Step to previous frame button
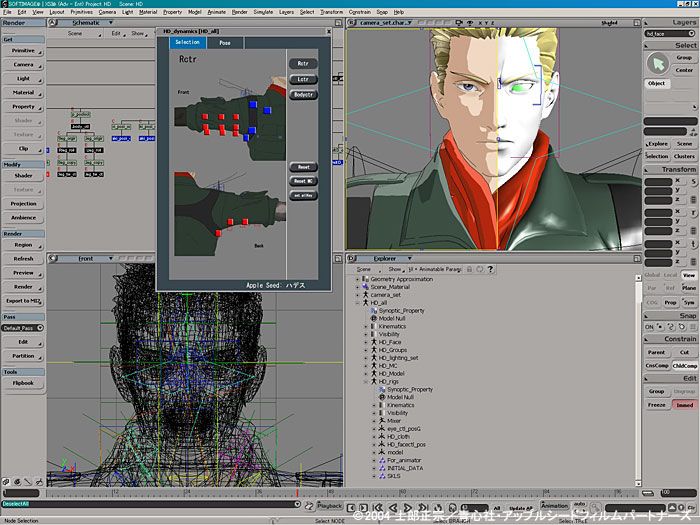Viewport: 700px width, 525px height. (351, 508)
